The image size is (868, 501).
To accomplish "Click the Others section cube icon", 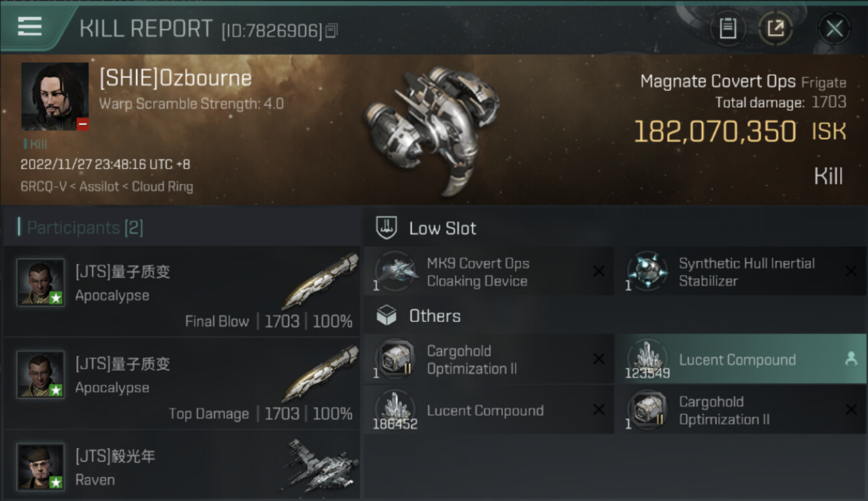I will click(x=387, y=316).
